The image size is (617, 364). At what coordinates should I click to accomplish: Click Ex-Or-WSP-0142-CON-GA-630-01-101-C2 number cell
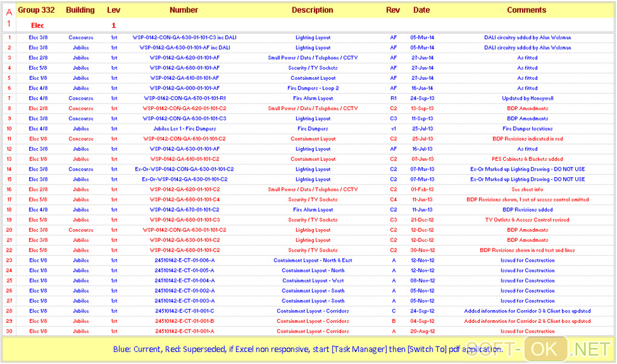[x=184, y=169]
